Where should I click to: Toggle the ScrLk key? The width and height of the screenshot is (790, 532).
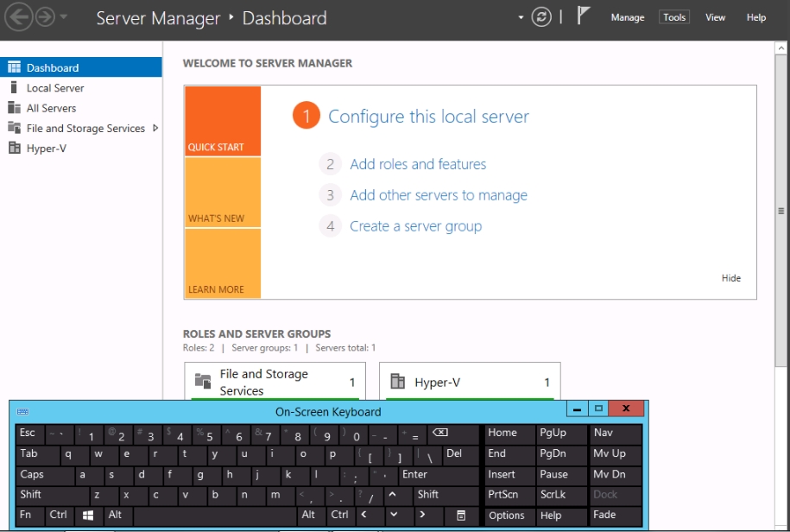[560, 495]
